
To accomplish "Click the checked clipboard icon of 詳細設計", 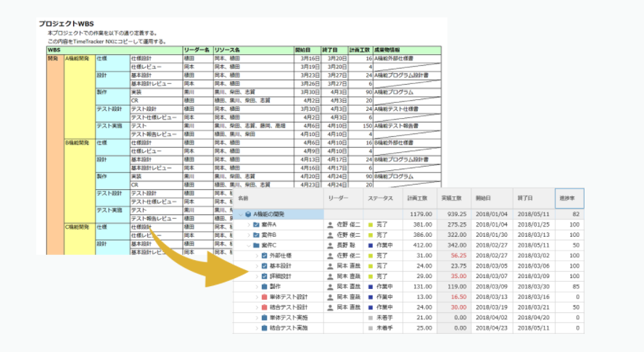I will 265,276.
